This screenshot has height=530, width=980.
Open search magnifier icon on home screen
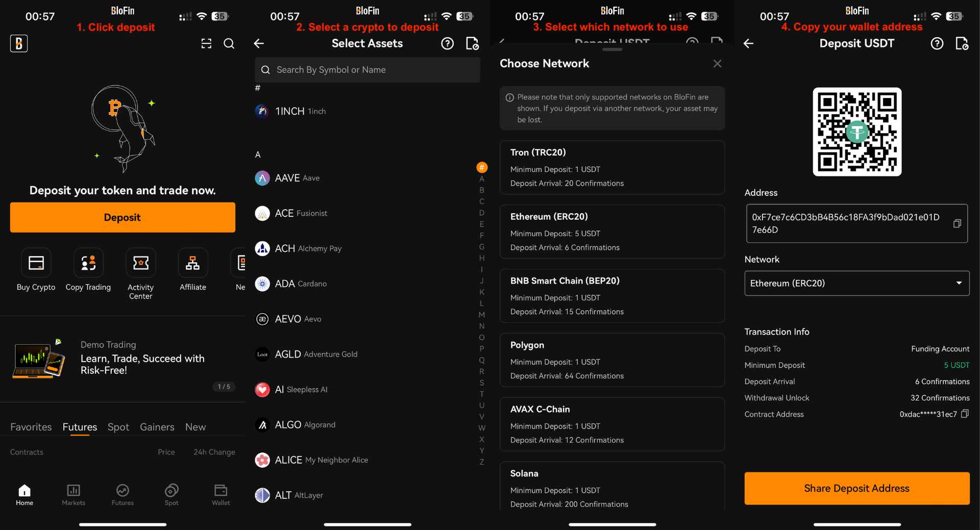(229, 44)
